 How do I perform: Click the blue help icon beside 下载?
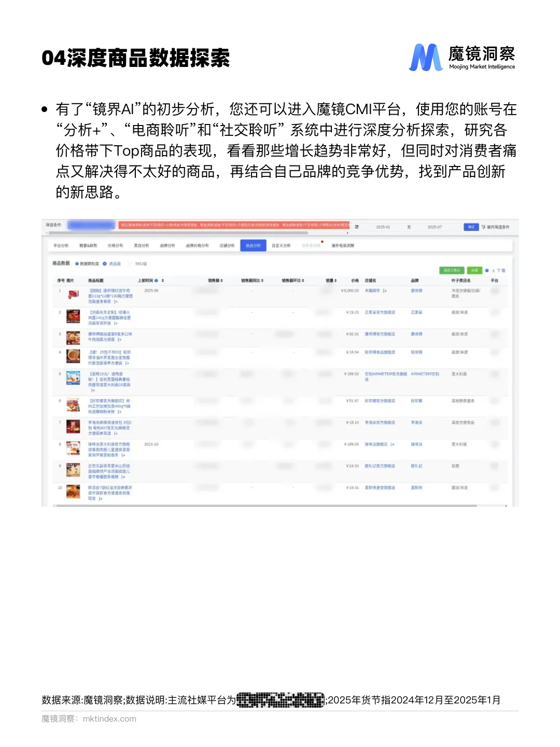487,270
